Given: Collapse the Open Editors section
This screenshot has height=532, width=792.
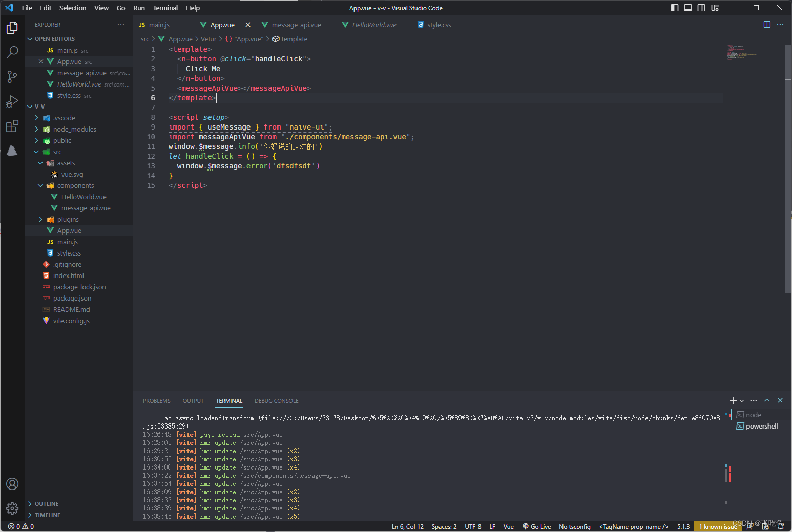Looking at the screenshot, I should click(30, 39).
